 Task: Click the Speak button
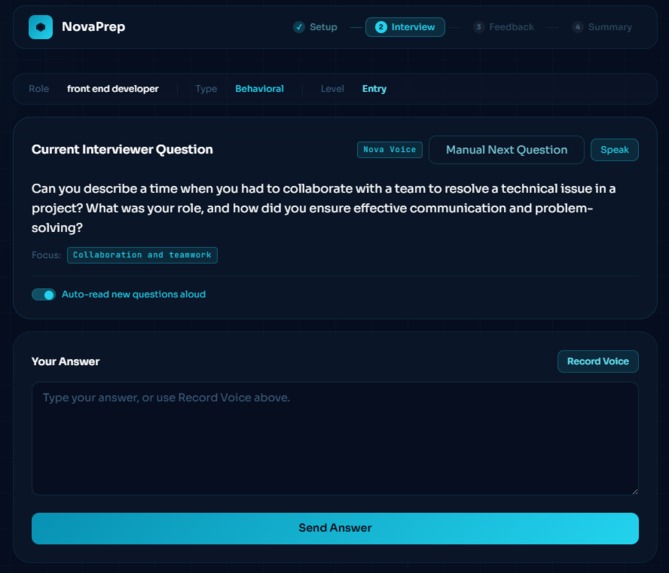[x=614, y=150]
